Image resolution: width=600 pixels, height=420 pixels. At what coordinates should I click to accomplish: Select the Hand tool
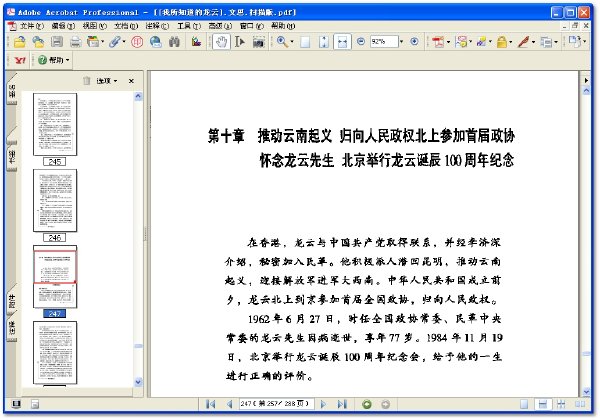[x=221, y=42]
